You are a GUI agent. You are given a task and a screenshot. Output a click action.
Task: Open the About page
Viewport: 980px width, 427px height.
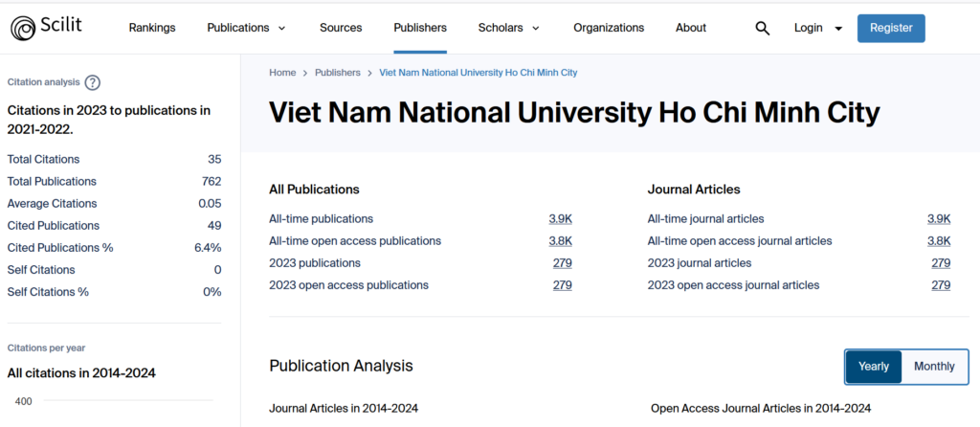[x=691, y=28]
